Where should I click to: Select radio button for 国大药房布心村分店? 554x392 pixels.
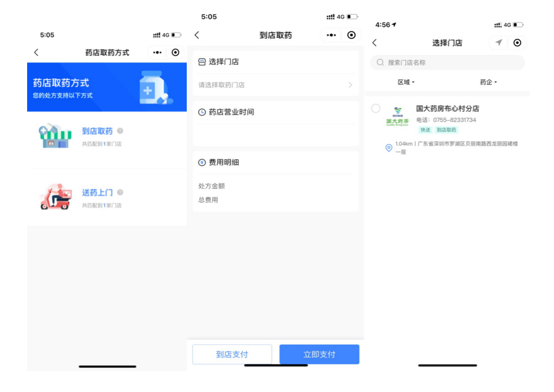click(x=376, y=108)
